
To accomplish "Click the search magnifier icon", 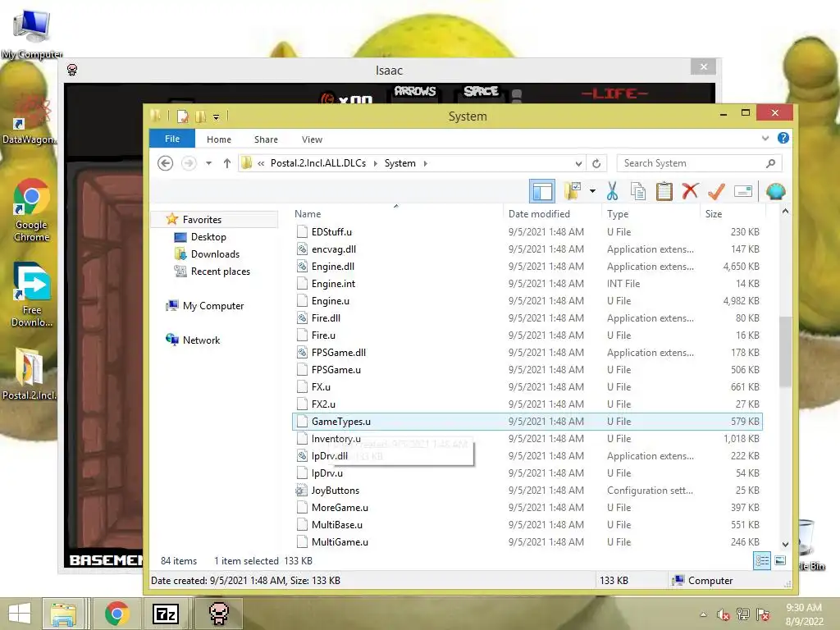I will coord(771,163).
